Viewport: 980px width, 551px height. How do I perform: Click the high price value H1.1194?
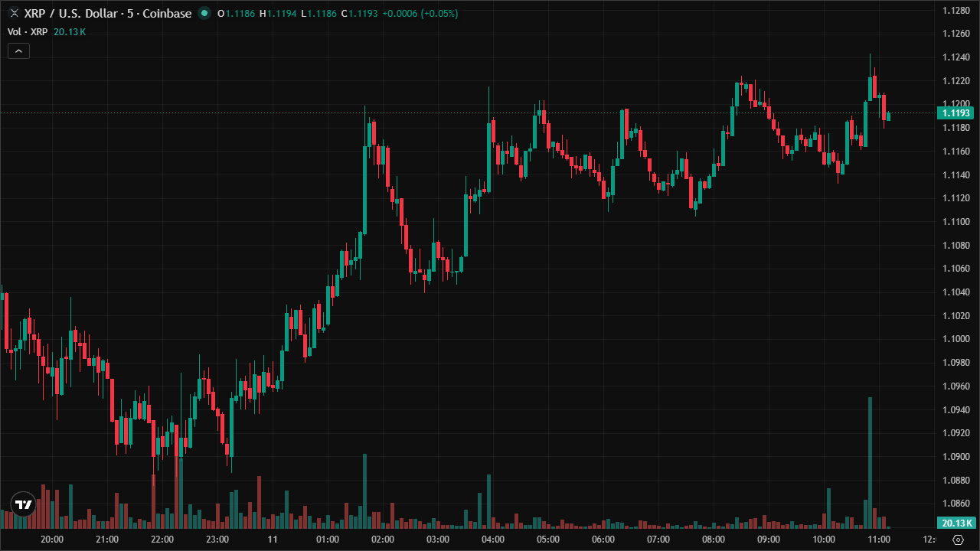277,14
